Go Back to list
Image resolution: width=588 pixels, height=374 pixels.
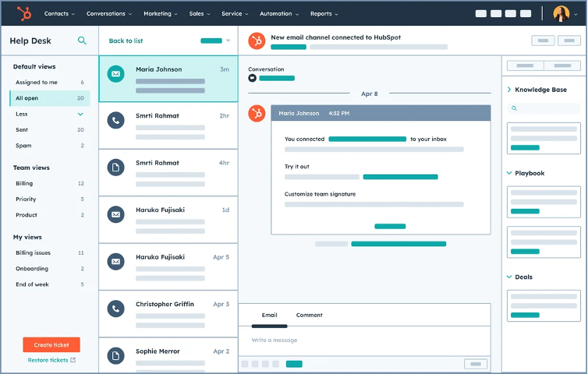[126, 41]
